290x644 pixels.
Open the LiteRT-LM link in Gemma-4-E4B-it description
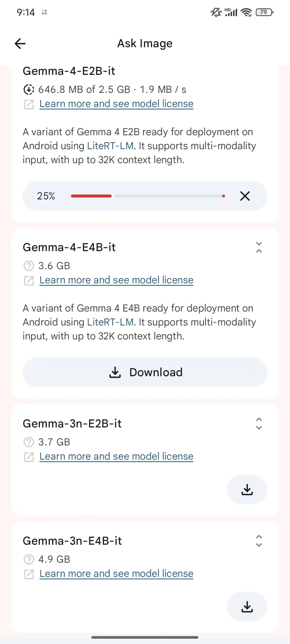tap(110, 322)
